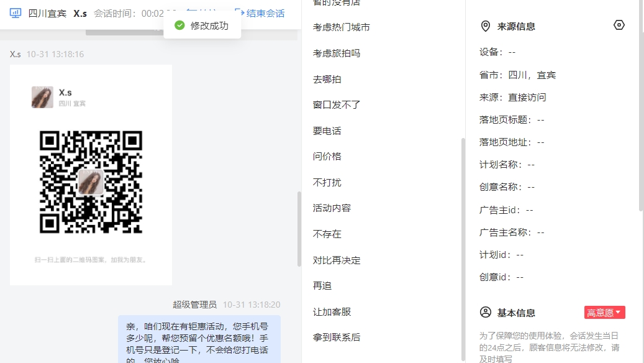Click the right info panel scrollbar
The height and width of the screenshot is (363, 644).
[x=642, y=106]
